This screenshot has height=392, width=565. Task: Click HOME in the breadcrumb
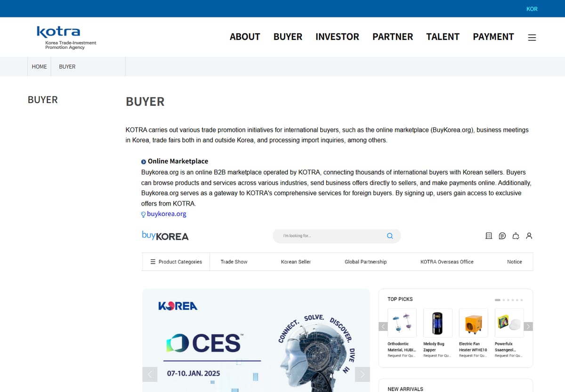click(x=40, y=67)
